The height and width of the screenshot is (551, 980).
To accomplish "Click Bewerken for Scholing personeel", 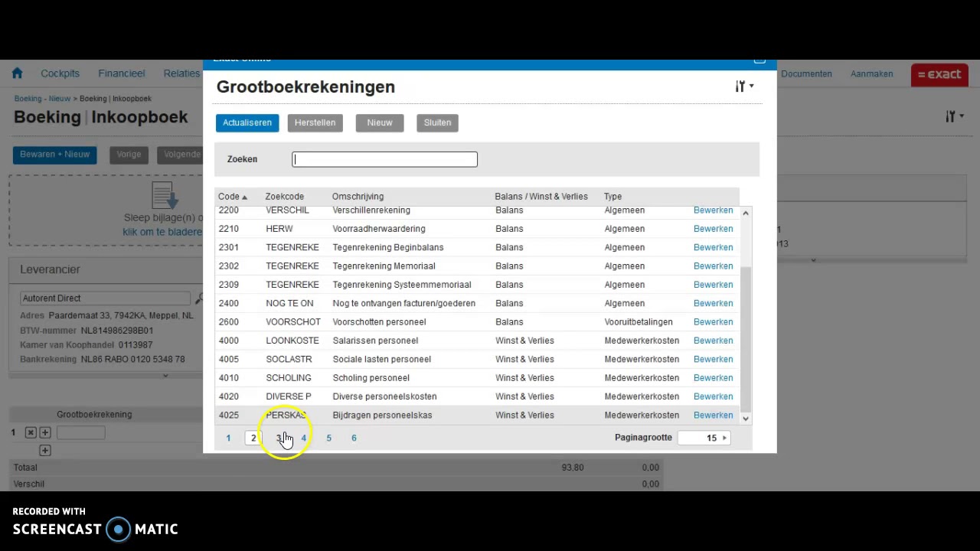I will pos(713,378).
